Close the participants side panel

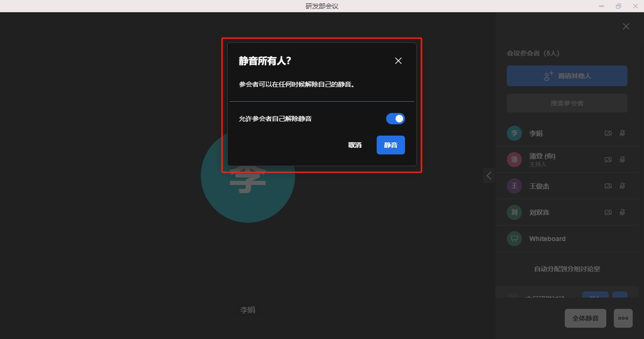626,27
